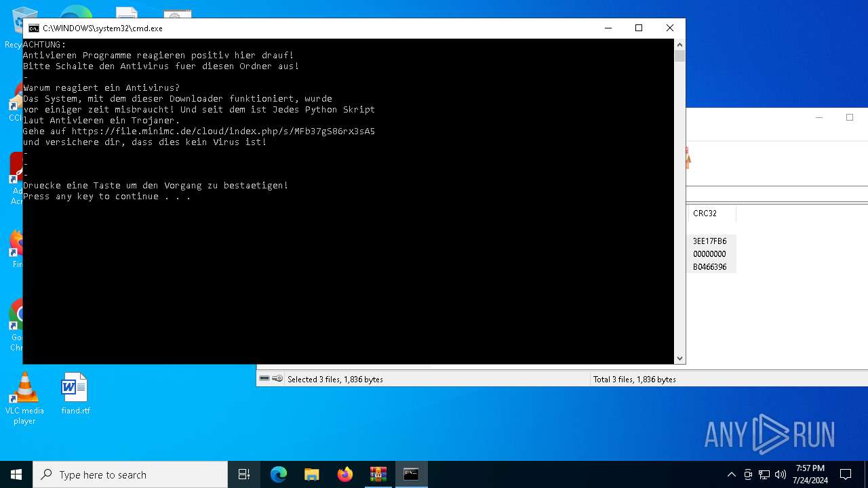The image size is (868, 488).
Task: Open the network status tray icon
Action: (x=764, y=474)
